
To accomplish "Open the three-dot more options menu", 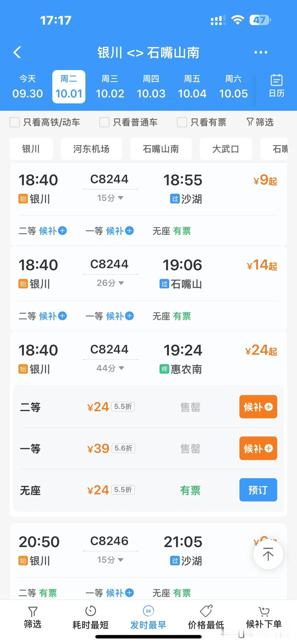I will [x=261, y=52].
